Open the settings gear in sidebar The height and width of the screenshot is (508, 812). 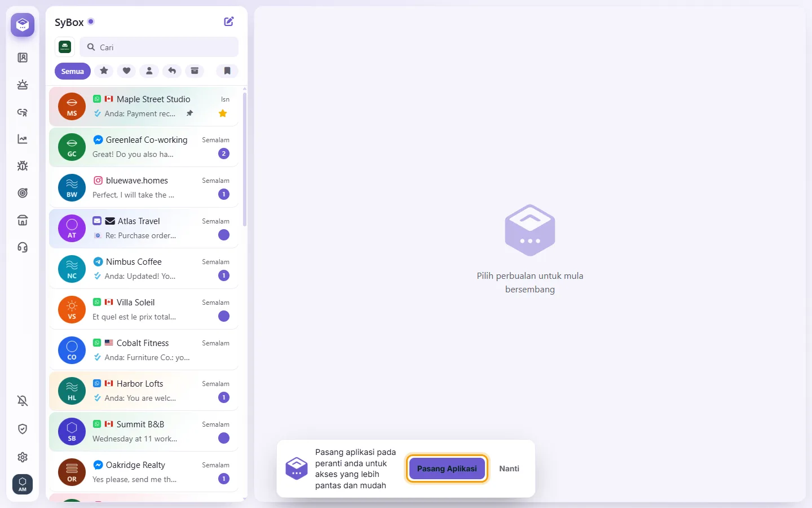click(23, 457)
